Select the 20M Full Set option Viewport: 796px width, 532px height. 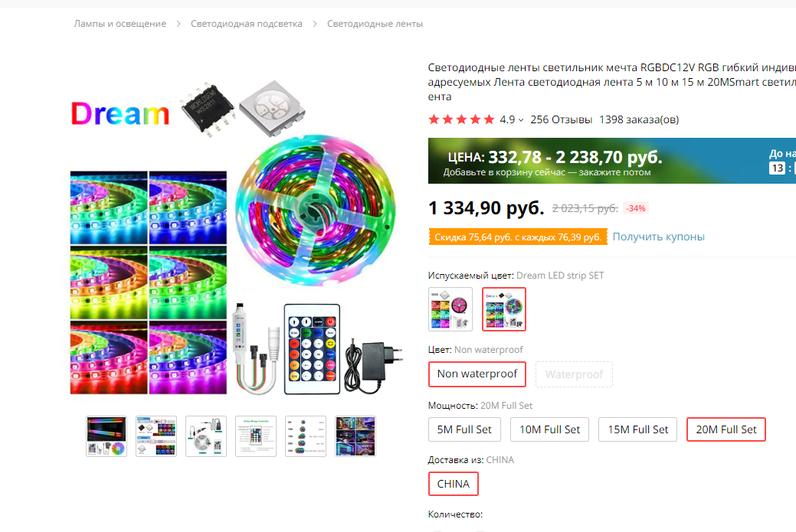(726, 429)
